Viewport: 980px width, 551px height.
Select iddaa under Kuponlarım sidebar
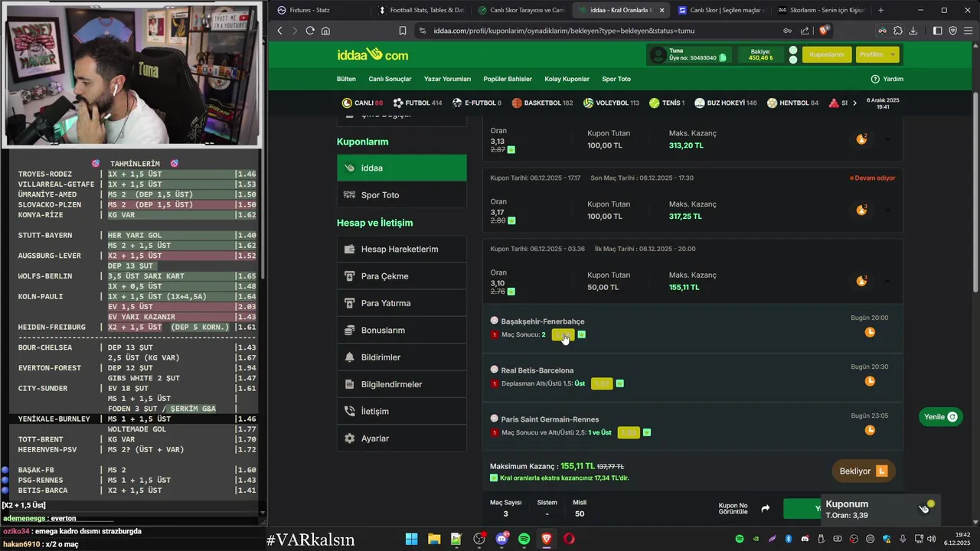(x=401, y=168)
